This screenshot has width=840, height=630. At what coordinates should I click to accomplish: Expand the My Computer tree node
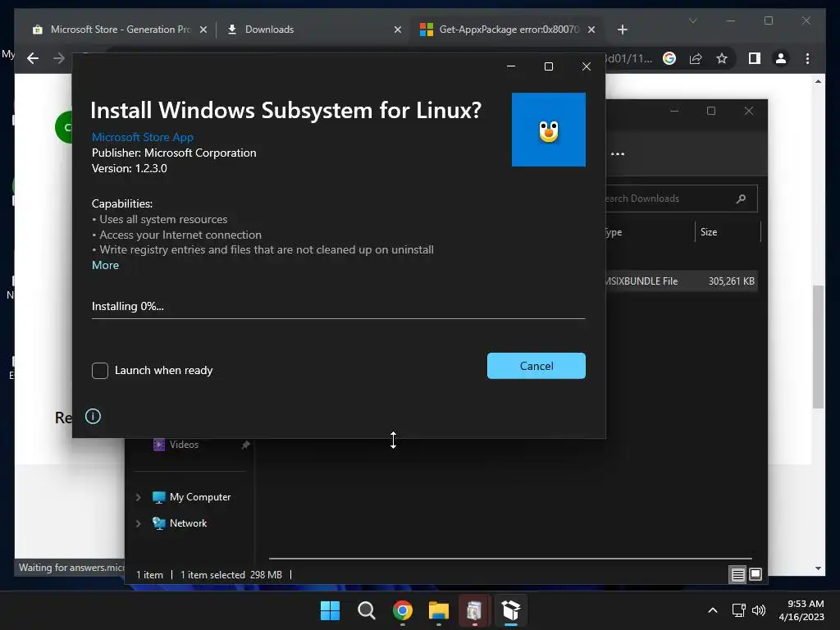tap(138, 497)
